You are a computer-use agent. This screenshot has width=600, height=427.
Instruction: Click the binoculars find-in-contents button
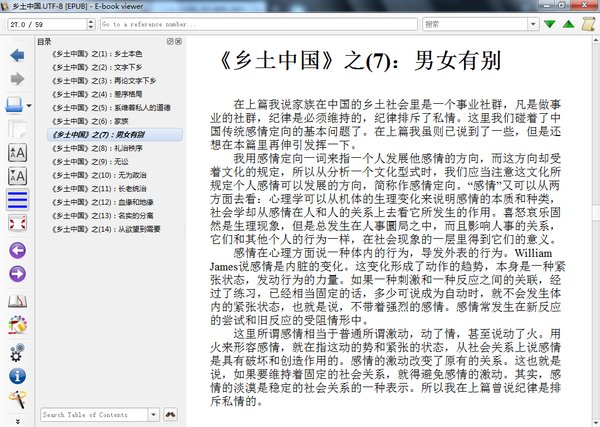click(170, 414)
